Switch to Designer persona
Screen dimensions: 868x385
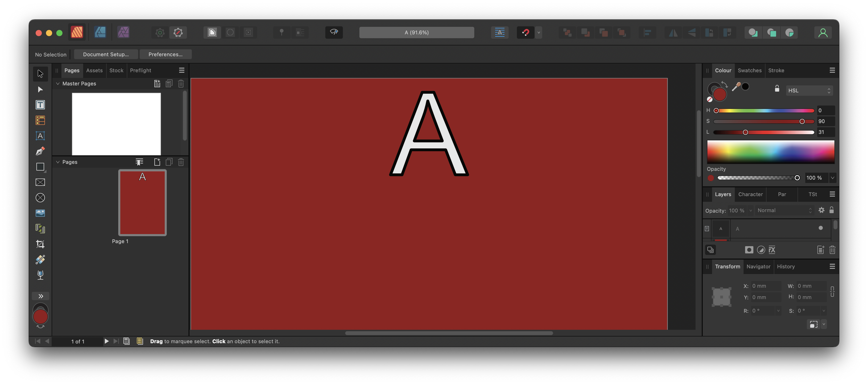tap(100, 32)
